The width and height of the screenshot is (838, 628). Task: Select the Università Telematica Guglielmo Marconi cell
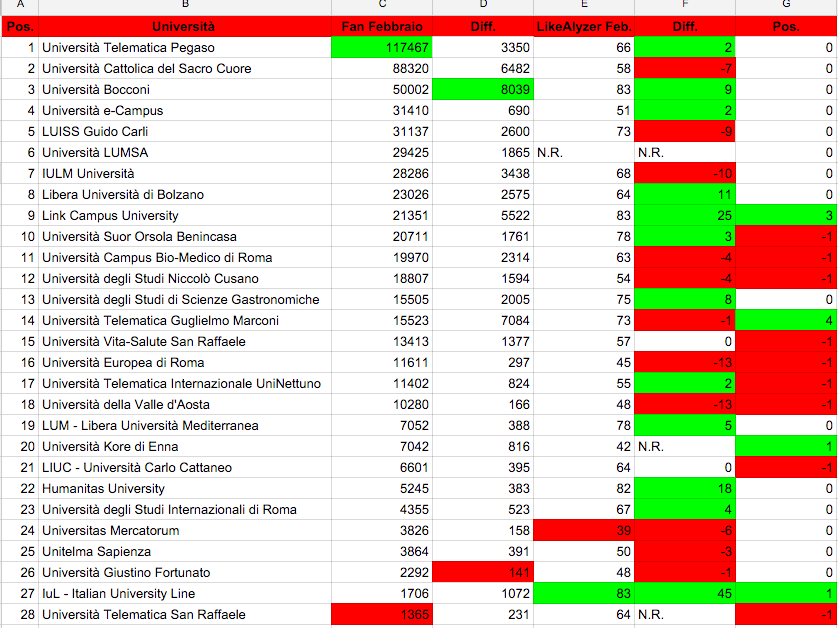[185, 320]
